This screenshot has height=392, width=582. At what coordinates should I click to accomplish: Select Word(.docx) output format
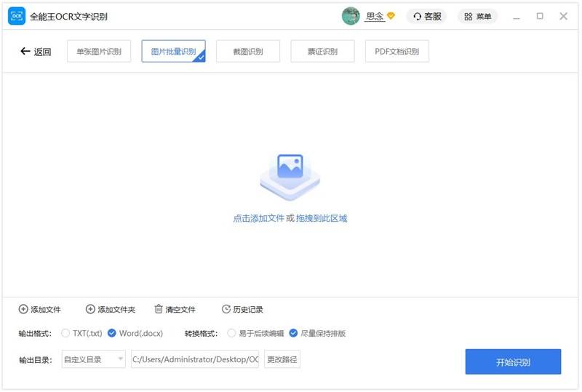[x=112, y=333]
